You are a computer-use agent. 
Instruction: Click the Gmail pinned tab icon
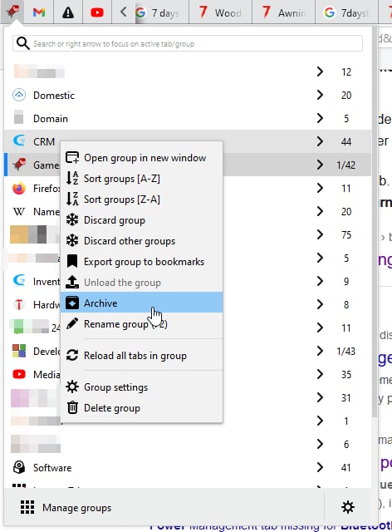pos(39,12)
